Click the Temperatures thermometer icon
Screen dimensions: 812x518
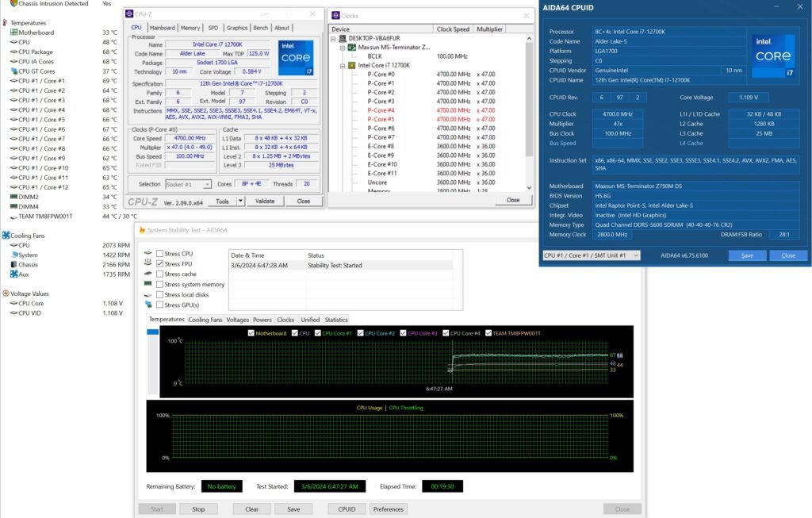click(6, 23)
